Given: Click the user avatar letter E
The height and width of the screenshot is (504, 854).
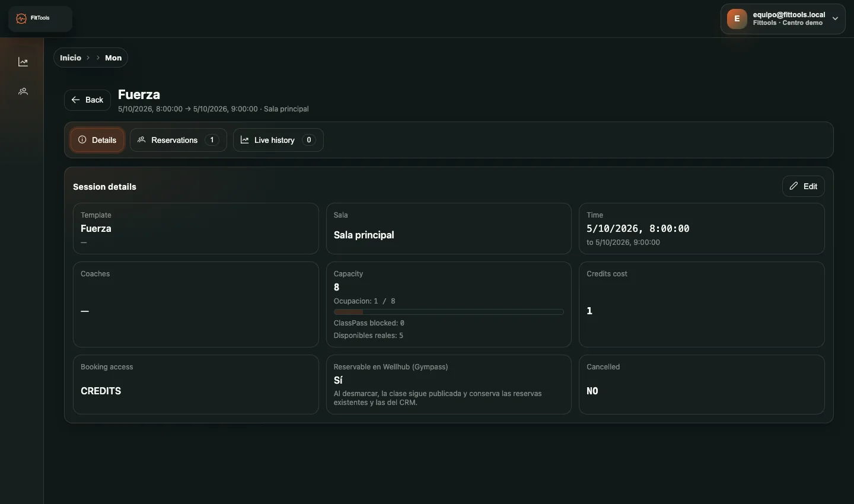Looking at the screenshot, I should coord(737,18).
